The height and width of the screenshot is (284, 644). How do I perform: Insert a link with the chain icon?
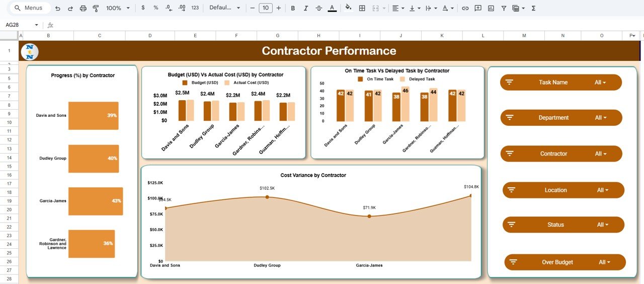pos(465,8)
